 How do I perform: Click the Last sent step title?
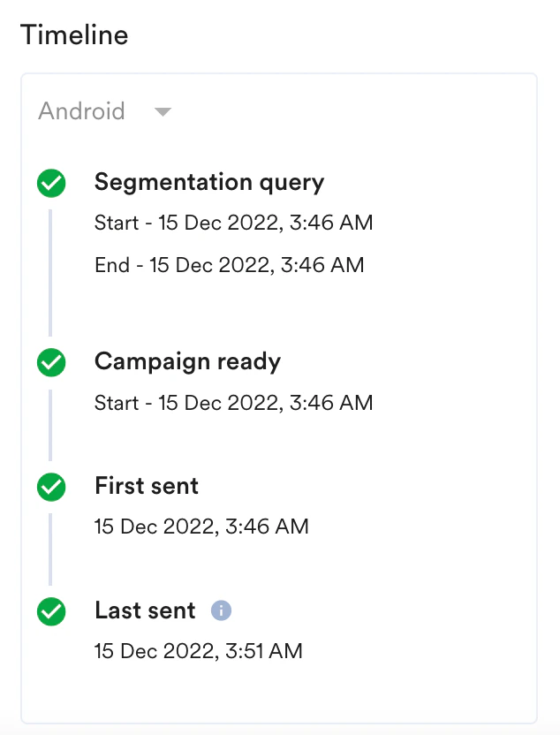point(144,610)
